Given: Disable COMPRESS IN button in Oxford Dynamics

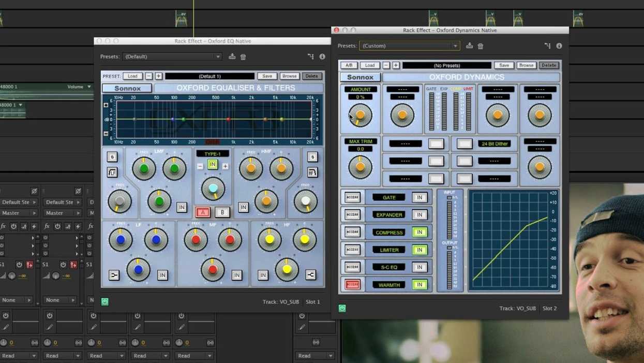Looking at the screenshot, I should 420,232.
